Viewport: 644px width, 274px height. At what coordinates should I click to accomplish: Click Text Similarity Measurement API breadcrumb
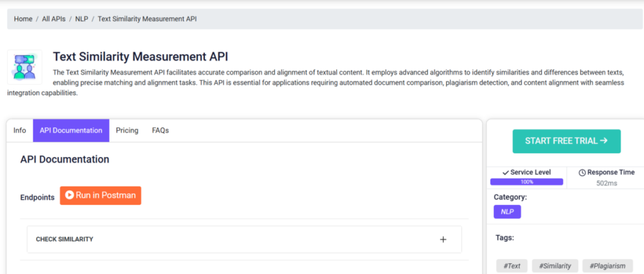pyautogui.click(x=147, y=19)
